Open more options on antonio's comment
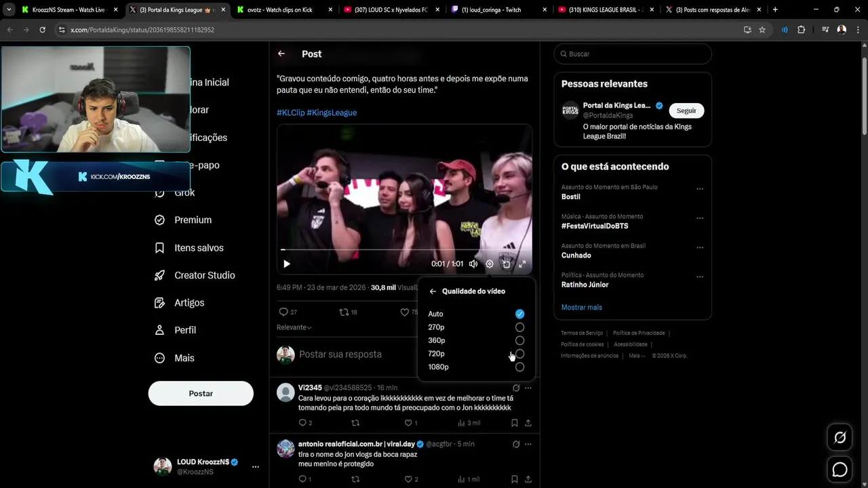The width and height of the screenshot is (868, 488). pos(528,444)
